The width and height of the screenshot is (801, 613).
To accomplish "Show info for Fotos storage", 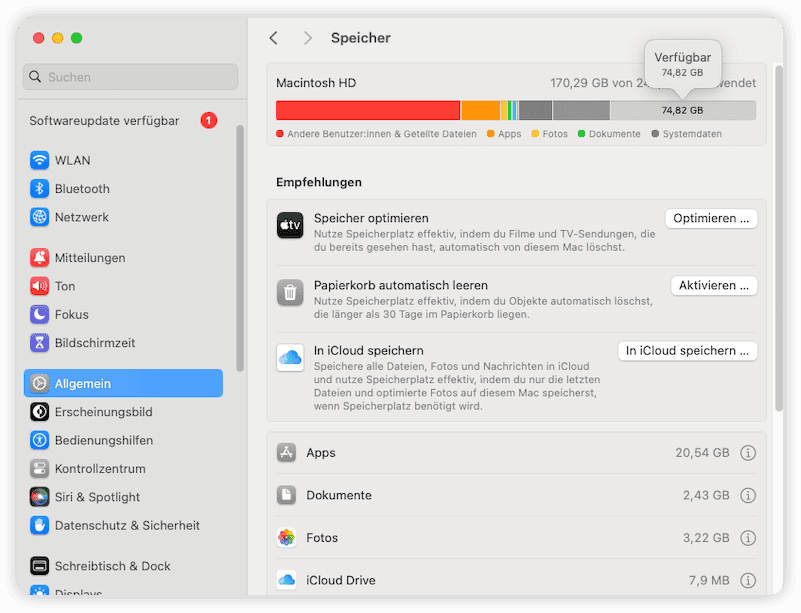I will (x=748, y=537).
